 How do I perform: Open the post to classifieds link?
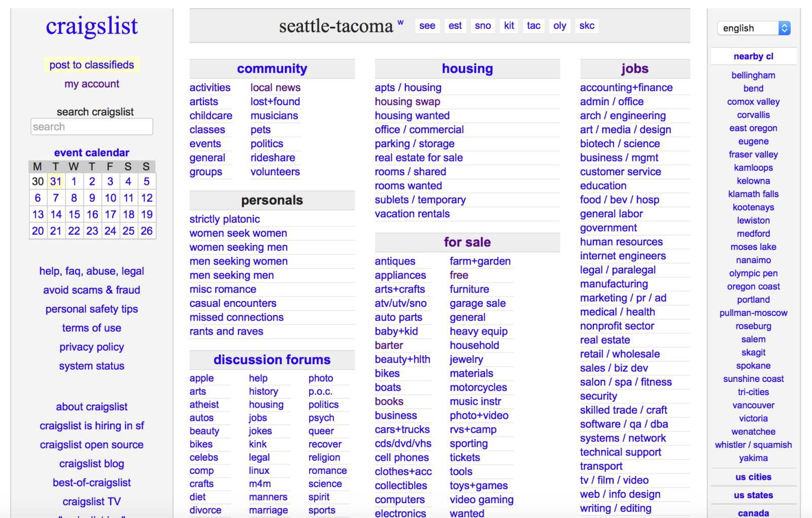tap(92, 65)
